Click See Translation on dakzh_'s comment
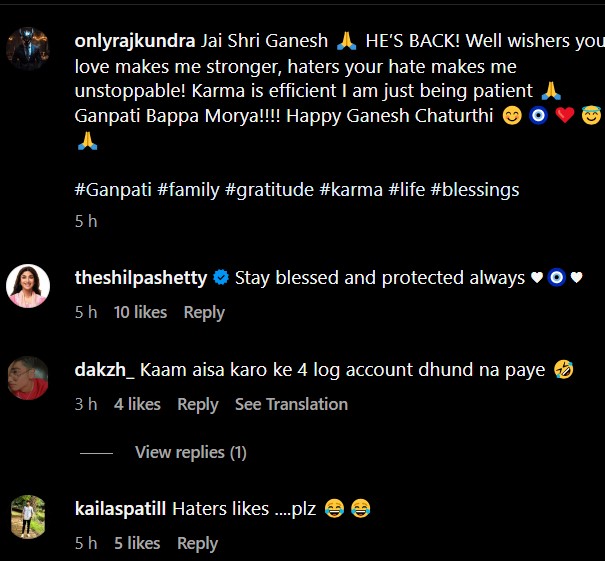This screenshot has width=605, height=561. [x=291, y=404]
